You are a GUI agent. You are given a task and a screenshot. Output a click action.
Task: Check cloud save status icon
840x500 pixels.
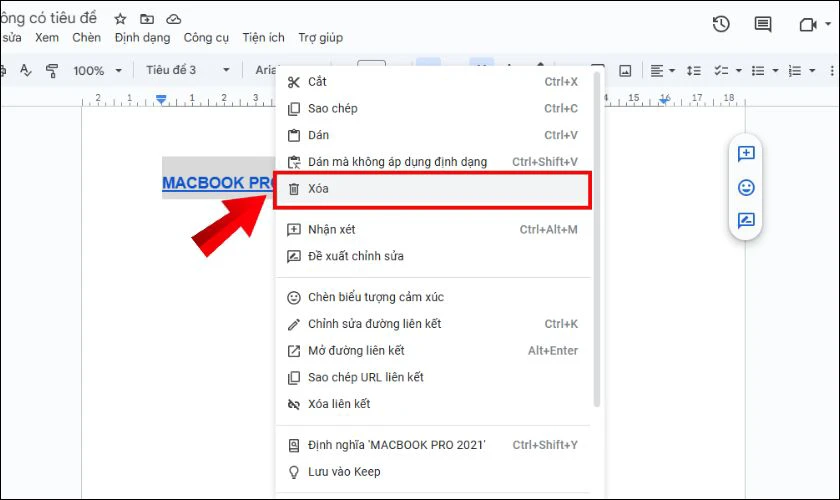pyautogui.click(x=174, y=19)
